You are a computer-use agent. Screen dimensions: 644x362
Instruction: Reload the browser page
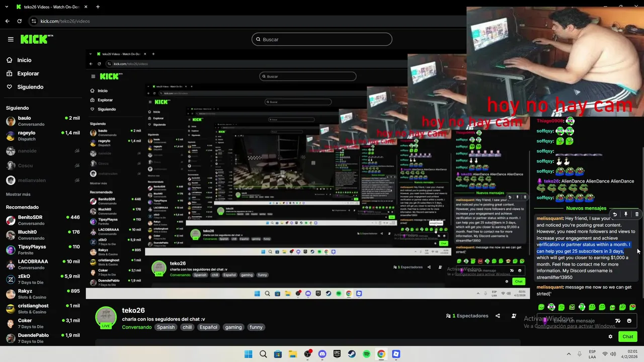tap(19, 21)
